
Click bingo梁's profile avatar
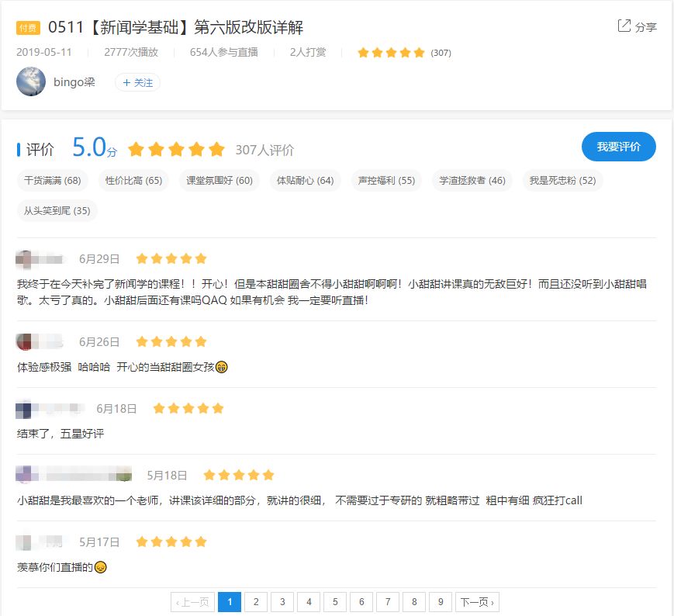pos(31,81)
